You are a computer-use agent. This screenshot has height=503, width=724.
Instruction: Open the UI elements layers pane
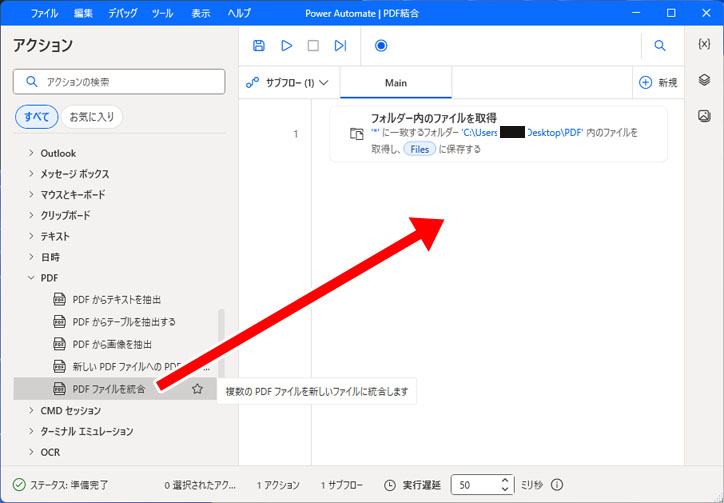pos(704,80)
